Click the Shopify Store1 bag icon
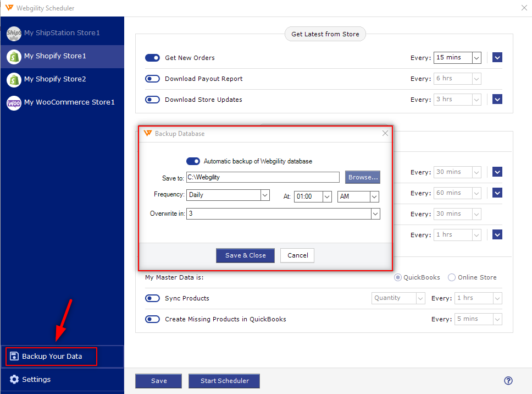 coord(14,57)
